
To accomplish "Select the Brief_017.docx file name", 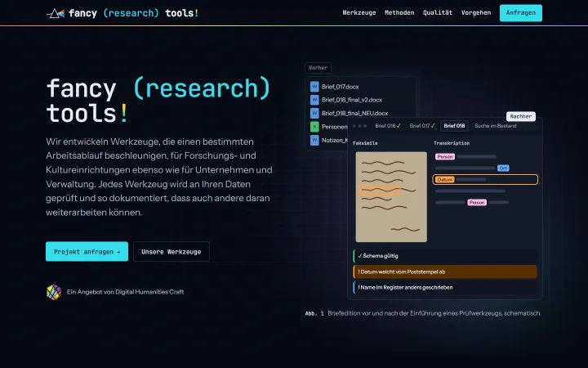I will tap(340, 87).
